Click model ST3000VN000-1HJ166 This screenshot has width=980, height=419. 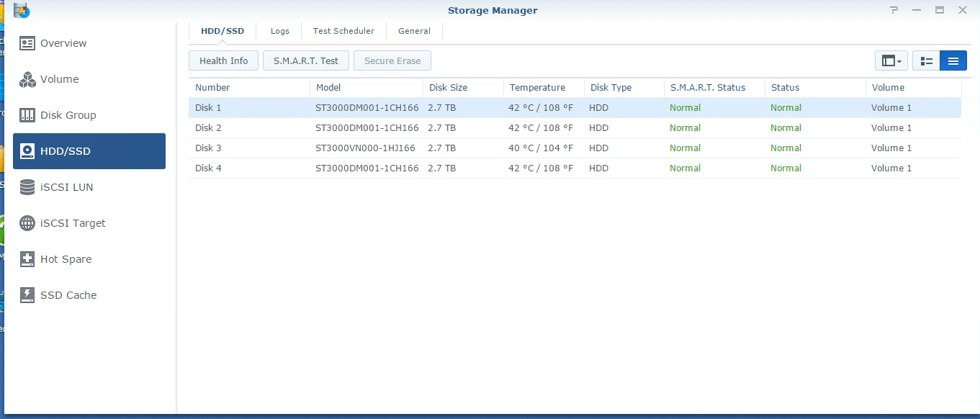click(x=365, y=148)
